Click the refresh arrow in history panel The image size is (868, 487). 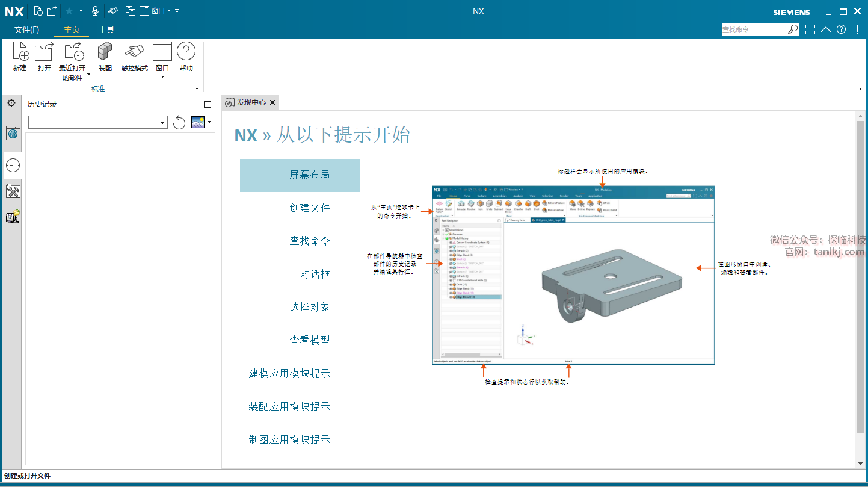point(179,123)
